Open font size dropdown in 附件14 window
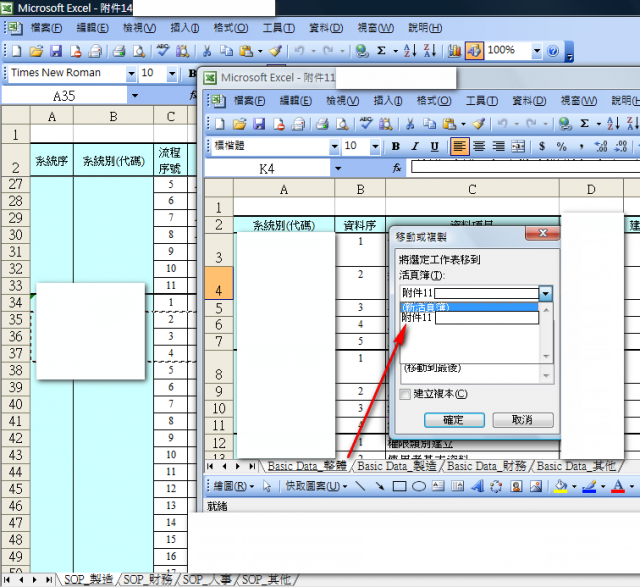The image size is (640, 587). pyautogui.click(x=172, y=73)
